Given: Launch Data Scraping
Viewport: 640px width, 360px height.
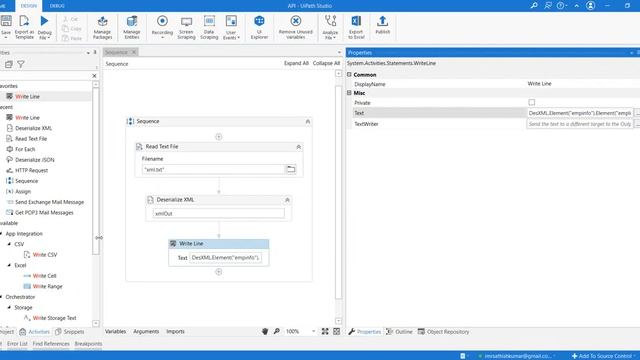Looking at the screenshot, I should [x=209, y=27].
